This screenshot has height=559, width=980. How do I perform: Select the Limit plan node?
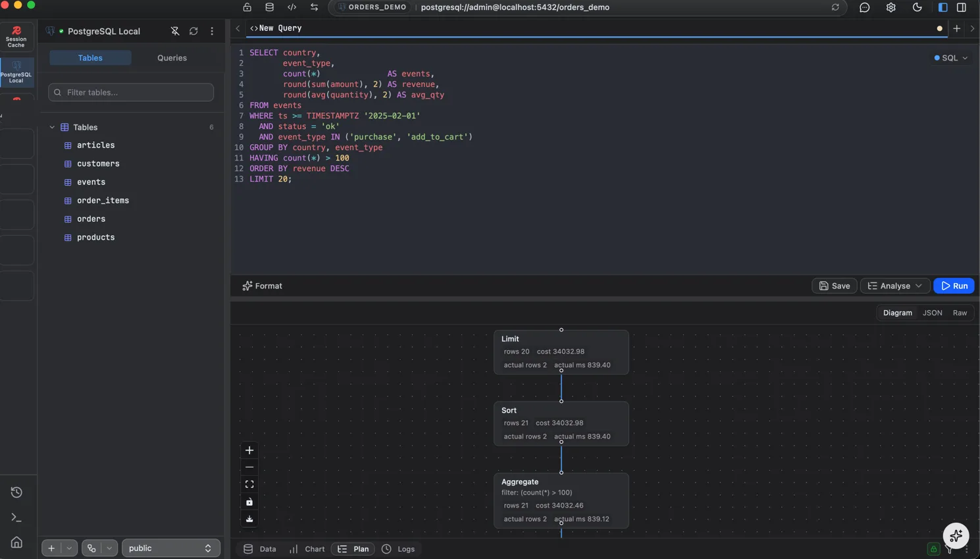(561, 352)
